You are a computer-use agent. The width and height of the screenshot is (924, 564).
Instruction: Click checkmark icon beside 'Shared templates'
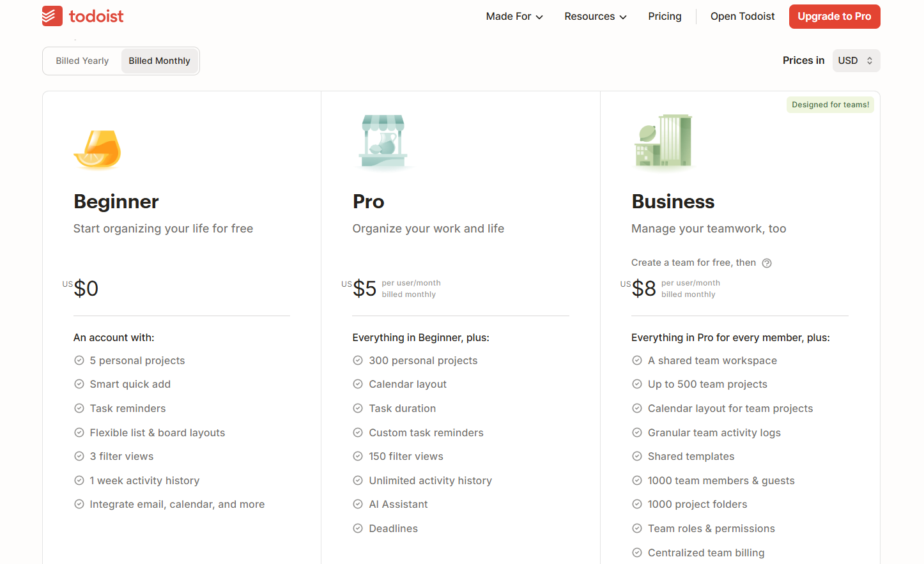637,456
